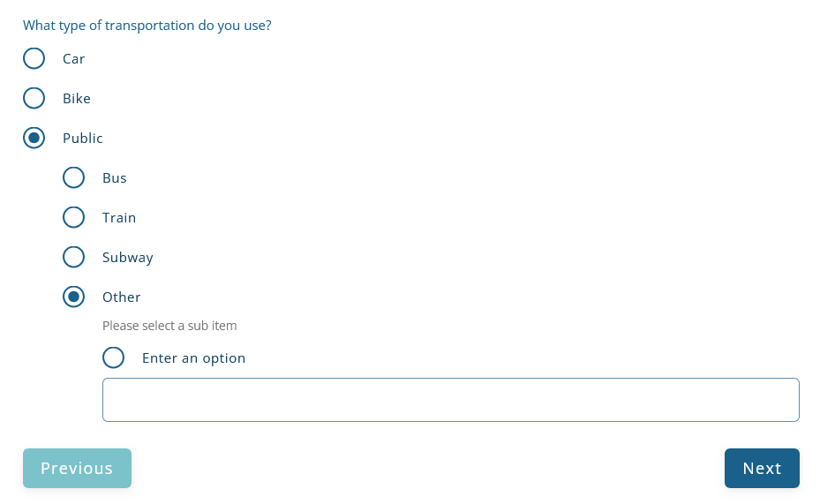820x504 pixels.
Task: Select the Subway radio button
Action: 73,257
